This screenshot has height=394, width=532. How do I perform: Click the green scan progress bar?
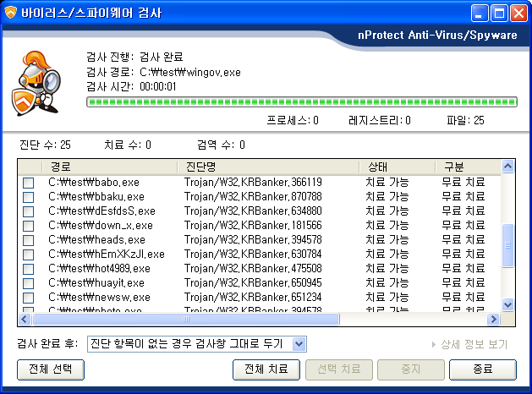tap(302, 101)
